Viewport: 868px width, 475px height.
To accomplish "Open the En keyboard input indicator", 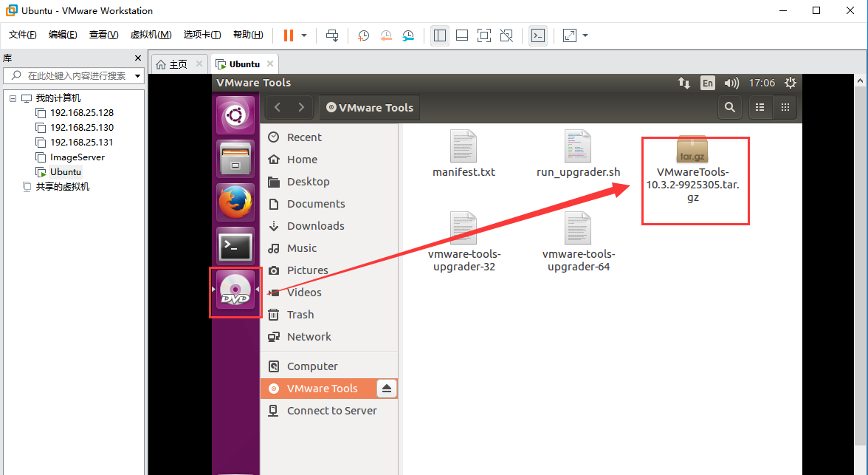I will click(x=707, y=83).
